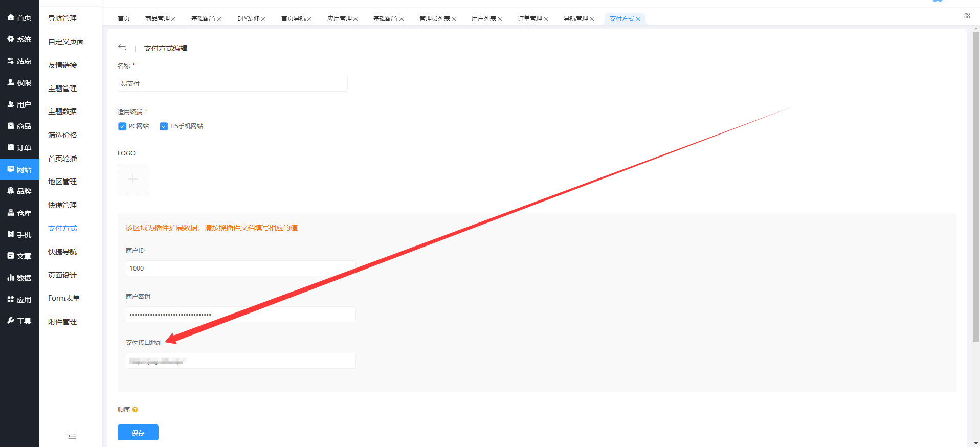The image size is (980, 447).
Task: Open the 权限 section in the sidebar
Action: pos(19,83)
